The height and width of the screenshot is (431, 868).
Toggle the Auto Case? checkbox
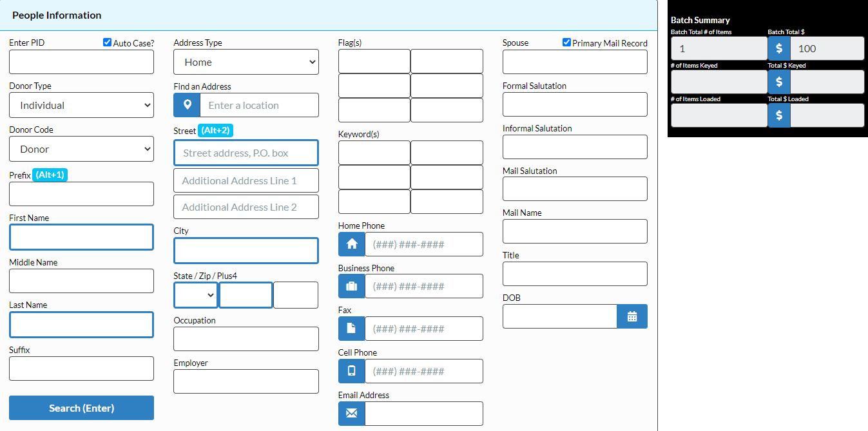(106, 42)
